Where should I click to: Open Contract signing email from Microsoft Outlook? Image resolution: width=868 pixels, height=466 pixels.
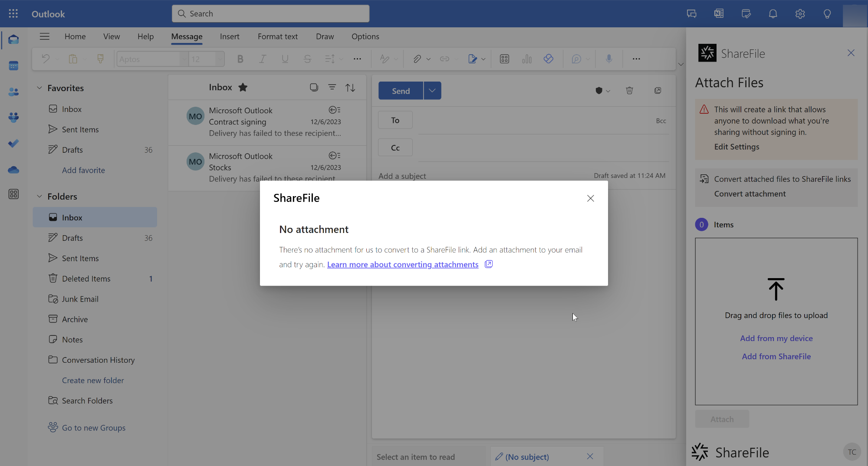coord(267,122)
